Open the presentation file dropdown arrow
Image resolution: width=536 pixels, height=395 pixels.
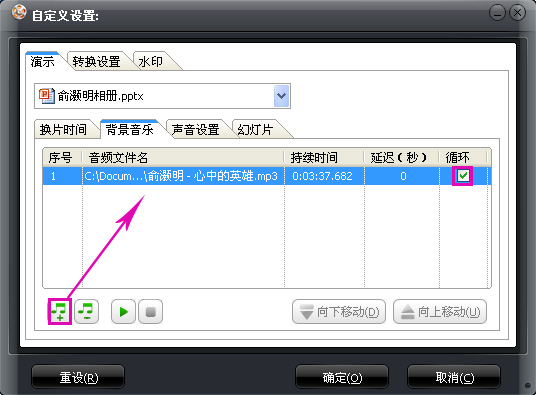point(281,96)
